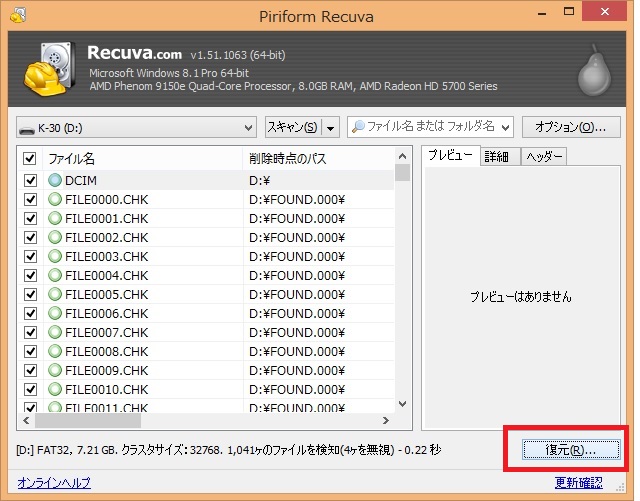Uncheck the FILE0003.CHK checkbox

tap(30, 256)
